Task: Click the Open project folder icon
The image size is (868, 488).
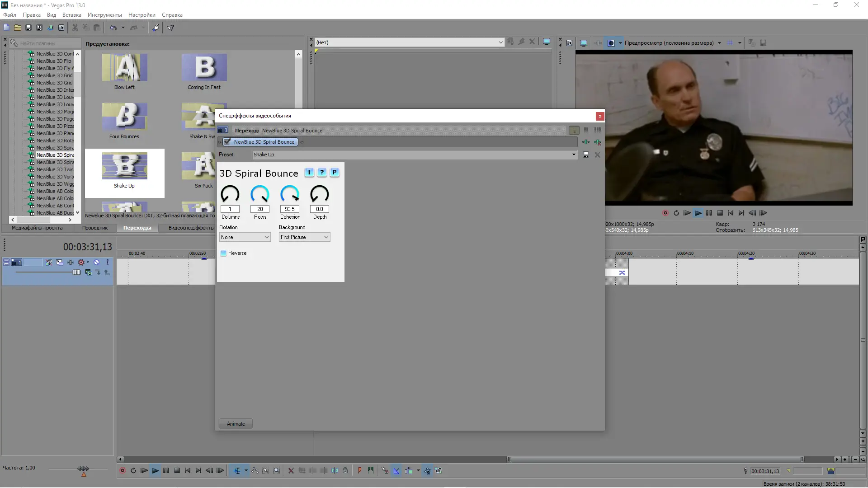Action: point(18,28)
